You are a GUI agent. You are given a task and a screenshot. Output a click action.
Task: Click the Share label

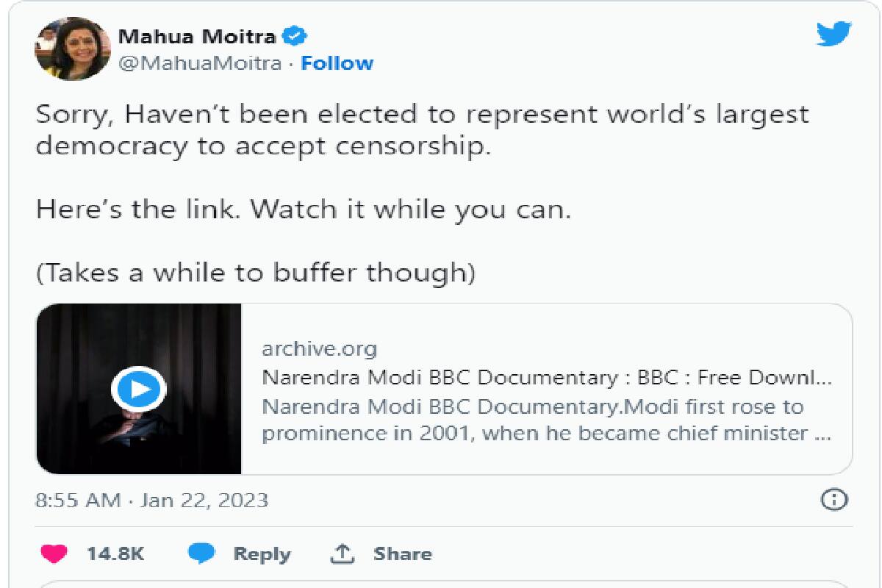pyautogui.click(x=402, y=554)
